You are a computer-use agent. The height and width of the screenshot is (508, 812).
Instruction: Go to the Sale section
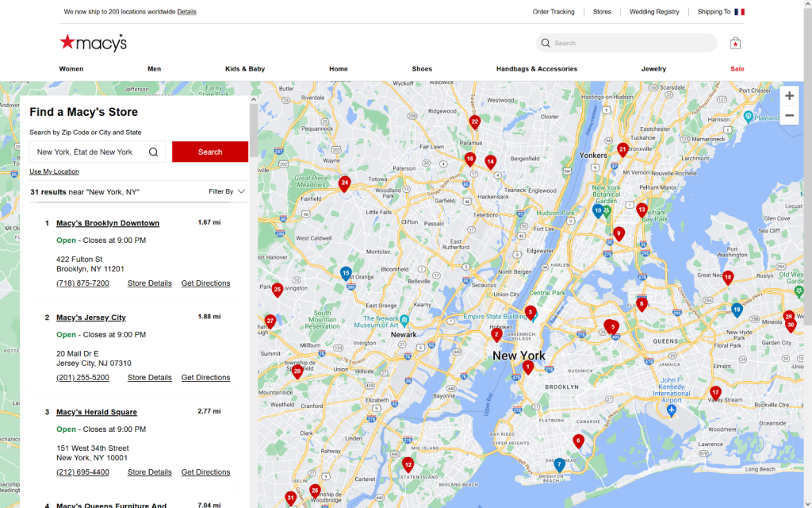click(x=737, y=69)
